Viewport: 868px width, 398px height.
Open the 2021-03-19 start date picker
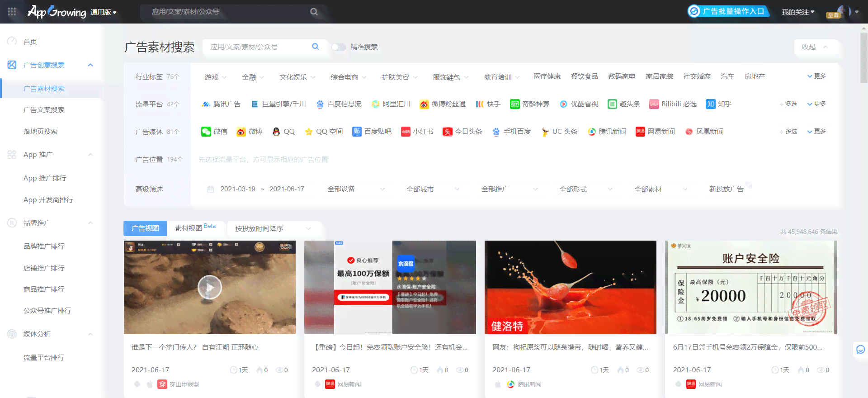point(238,189)
